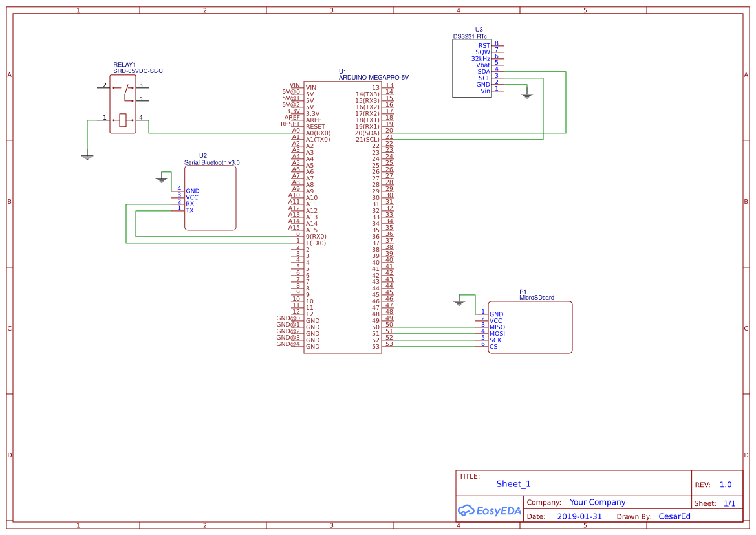Image resolution: width=756 pixels, height=535 pixels.
Task: Click the date 2019-01-31 field
Action: 580,516
